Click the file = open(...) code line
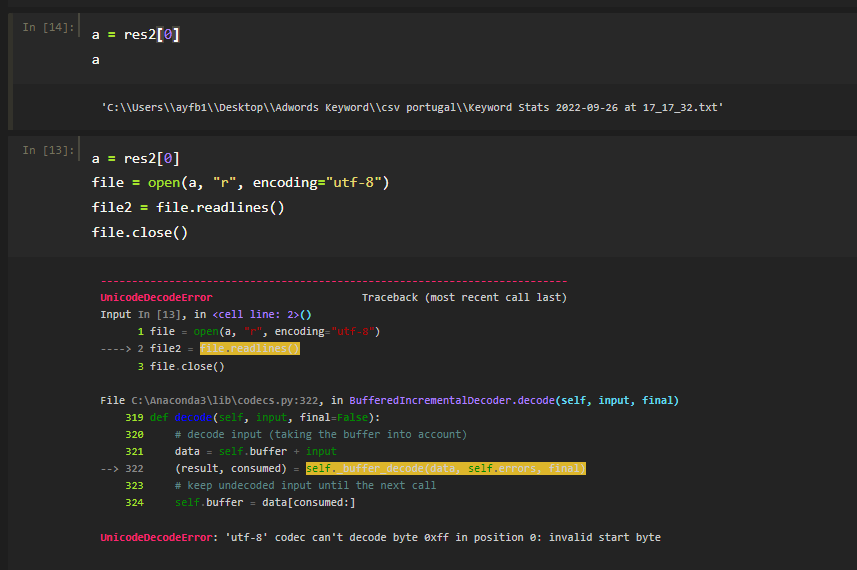The height and width of the screenshot is (570, 857). coord(240,183)
